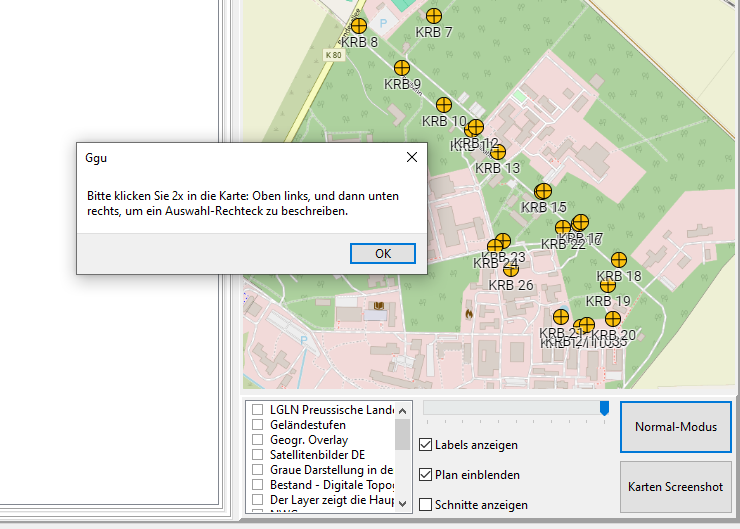
Task: Uncheck Plan einblenden
Action: 427,475
